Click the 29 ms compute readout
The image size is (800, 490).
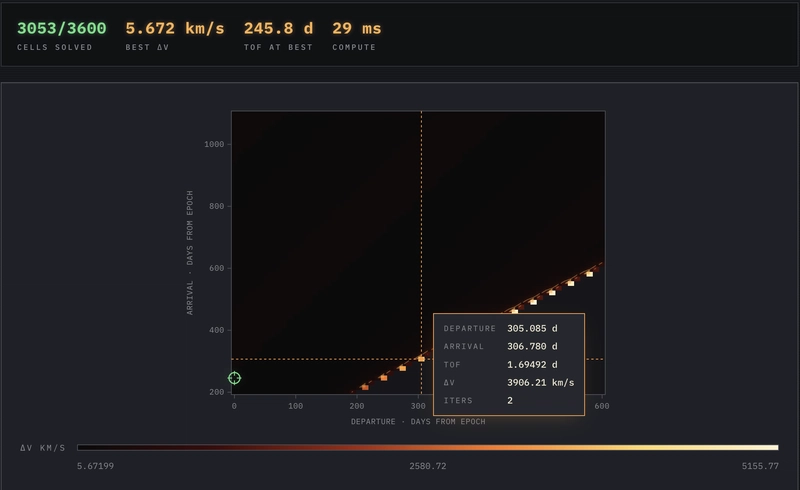(357, 29)
